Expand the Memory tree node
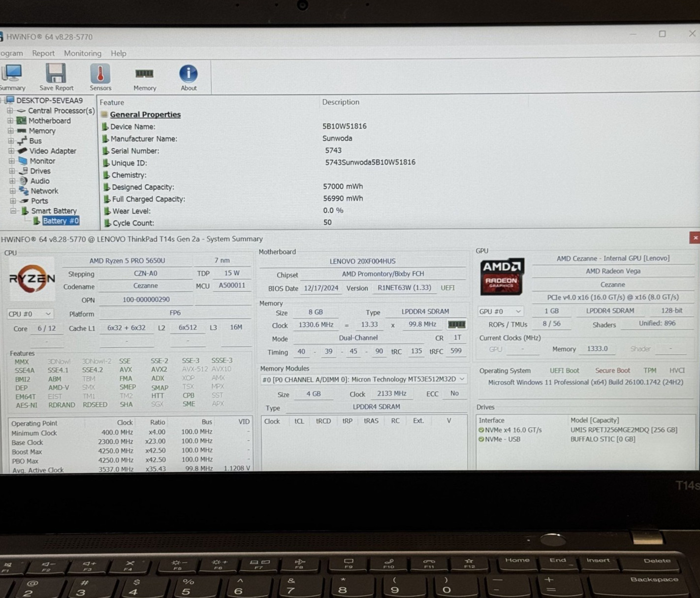 coord(10,131)
